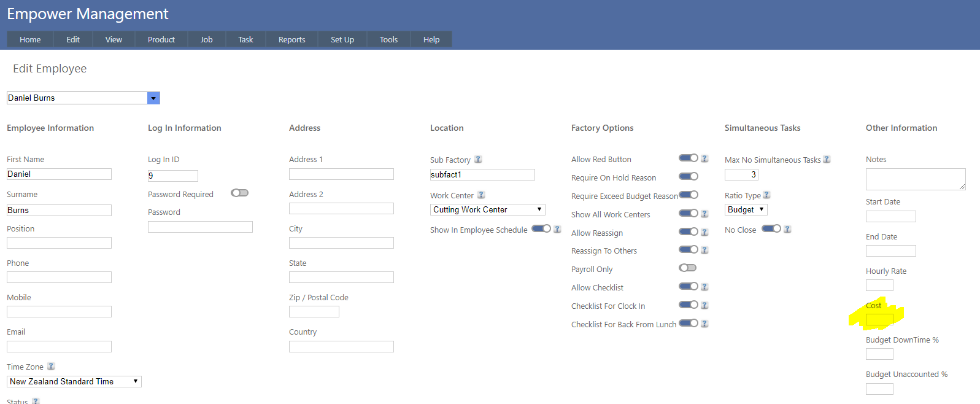Go to Home in navigation bar
Viewport: 980px width, 404px height.
30,40
